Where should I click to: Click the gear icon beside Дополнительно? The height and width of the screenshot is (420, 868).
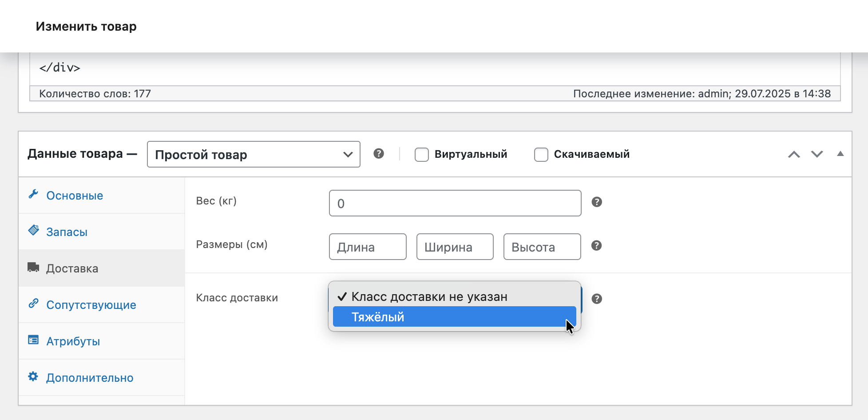[x=33, y=376]
